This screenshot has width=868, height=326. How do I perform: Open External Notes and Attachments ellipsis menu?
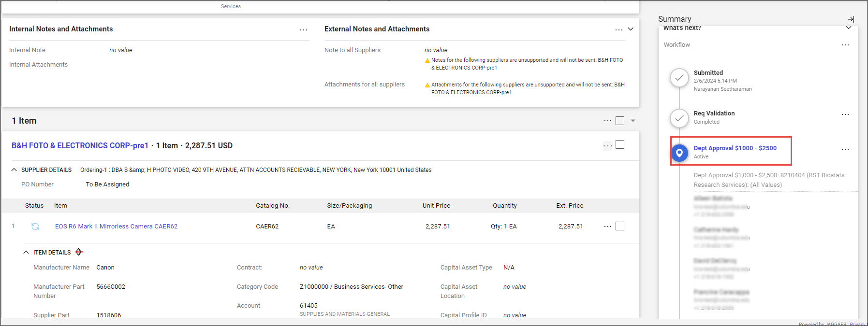pos(618,30)
